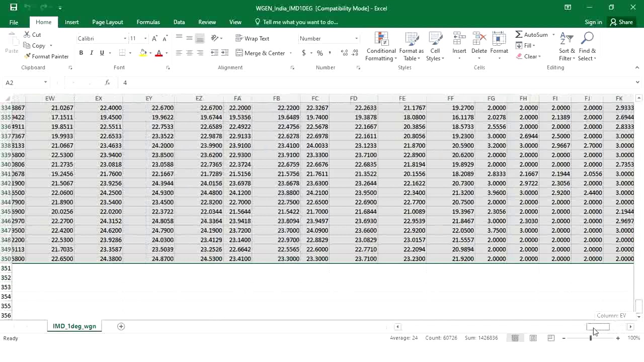This screenshot has height=362, width=644.
Task: Apply italic formatting
Action: (x=91, y=53)
